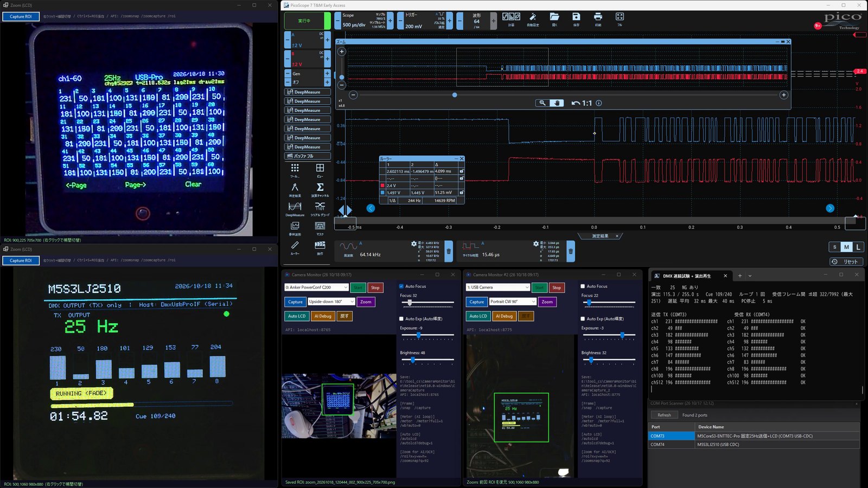Image resolution: width=868 pixels, height=488 pixels.
Task: Open the Anker PowerConf C200 camera dropdown
Action: (x=316, y=287)
